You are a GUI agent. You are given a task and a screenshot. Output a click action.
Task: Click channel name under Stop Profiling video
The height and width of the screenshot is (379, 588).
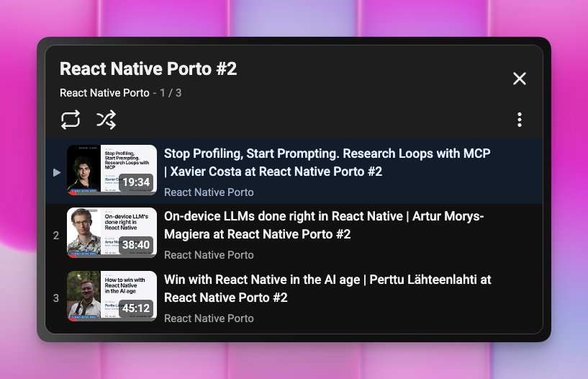[x=209, y=192]
